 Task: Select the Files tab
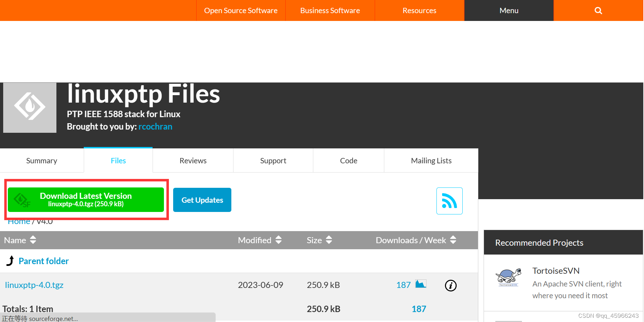[x=118, y=160]
